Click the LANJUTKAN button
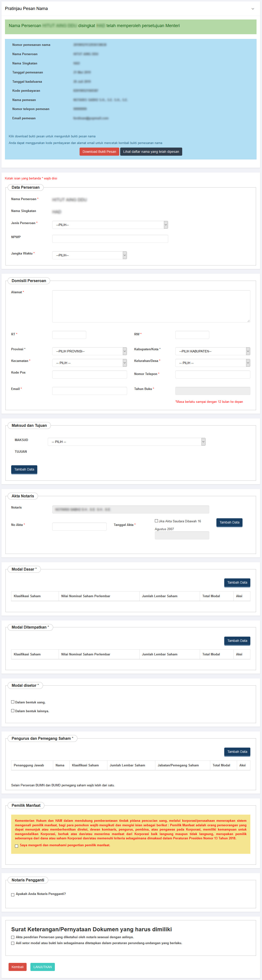This screenshot has height=980, width=262. (42, 967)
